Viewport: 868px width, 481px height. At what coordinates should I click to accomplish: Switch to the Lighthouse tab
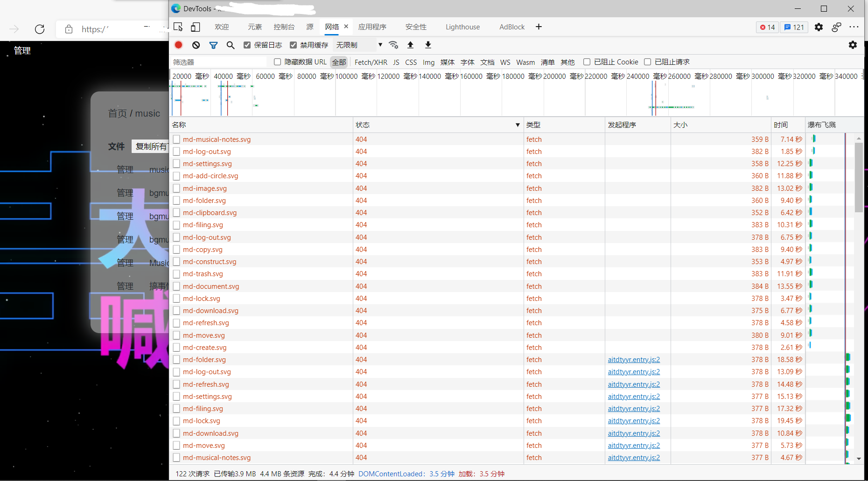tap(462, 27)
